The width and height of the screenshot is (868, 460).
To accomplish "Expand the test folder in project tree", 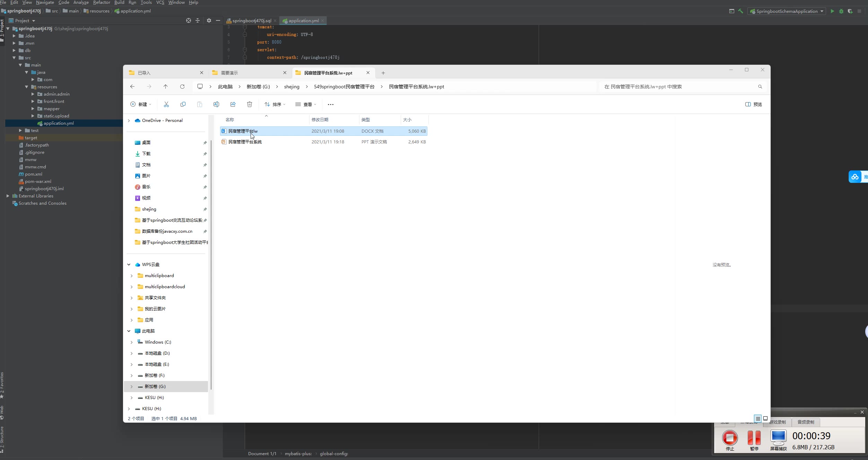I will [x=20, y=131].
